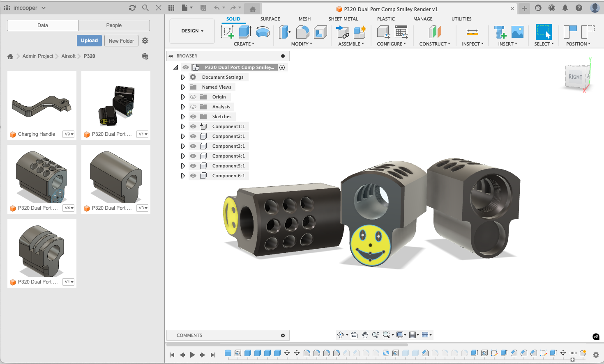Select the Extrude tool

coord(245,32)
